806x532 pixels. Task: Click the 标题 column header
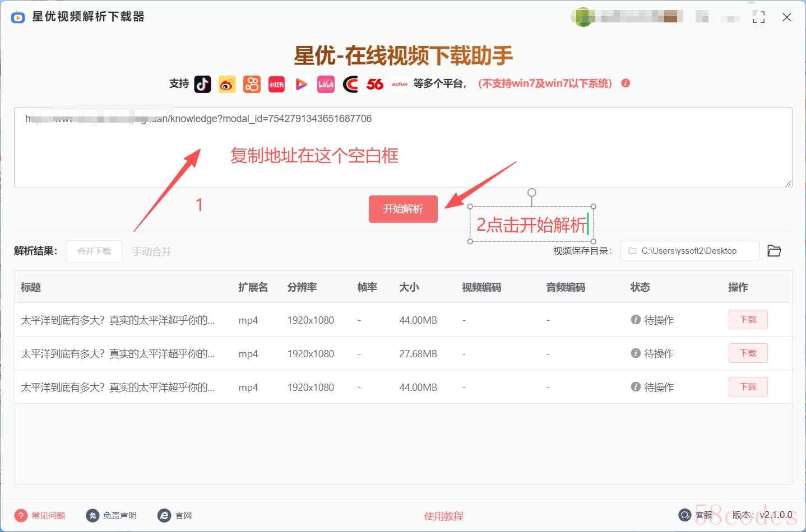[x=31, y=287]
